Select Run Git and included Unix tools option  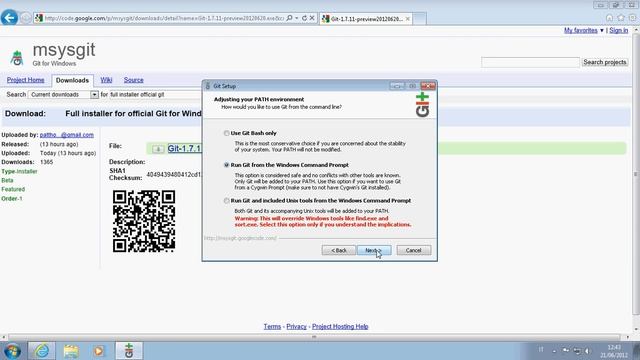coord(226,200)
